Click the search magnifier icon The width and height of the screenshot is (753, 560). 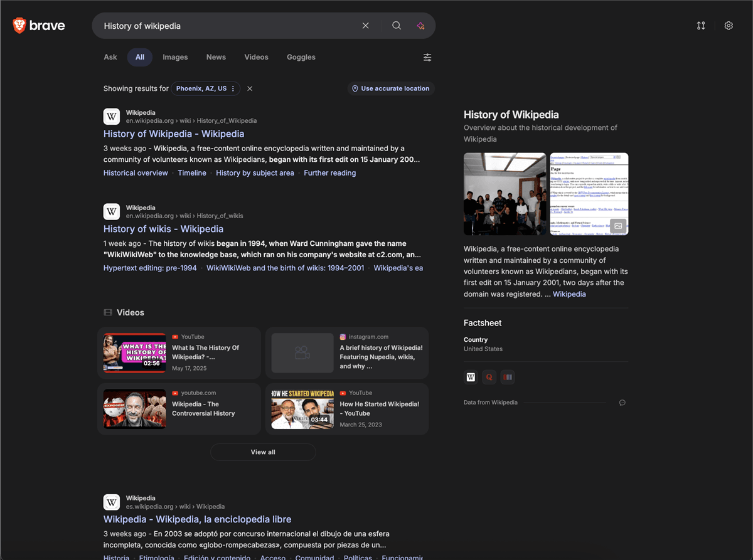click(396, 25)
